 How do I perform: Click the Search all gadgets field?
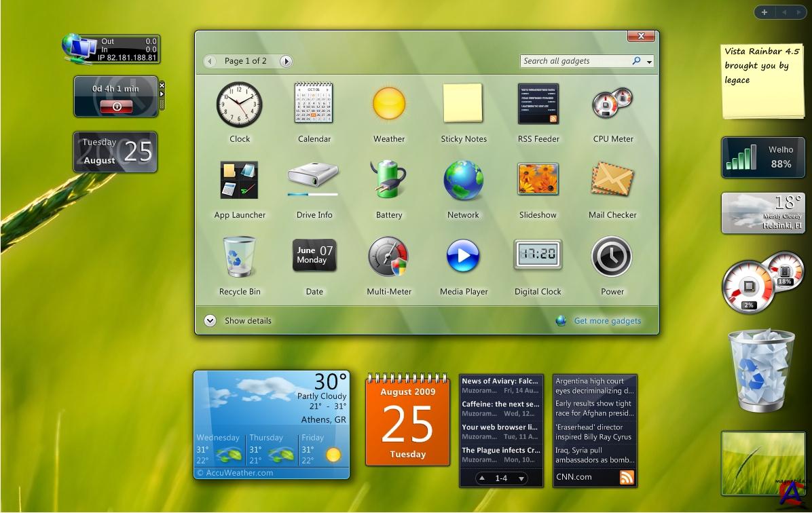click(576, 61)
